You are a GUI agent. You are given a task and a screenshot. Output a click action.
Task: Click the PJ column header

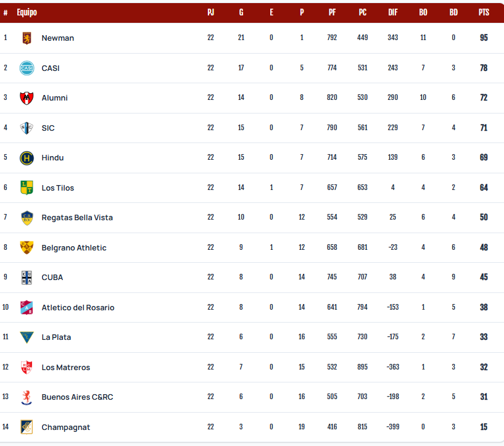click(210, 12)
